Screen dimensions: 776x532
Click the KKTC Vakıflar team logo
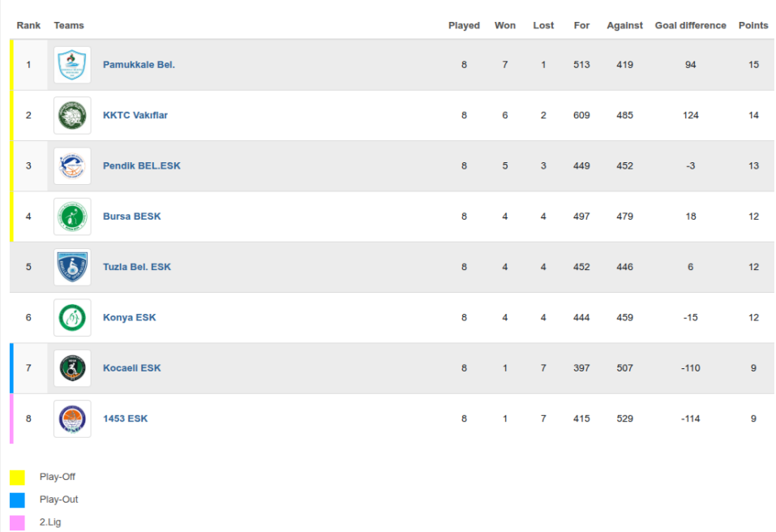point(72,115)
